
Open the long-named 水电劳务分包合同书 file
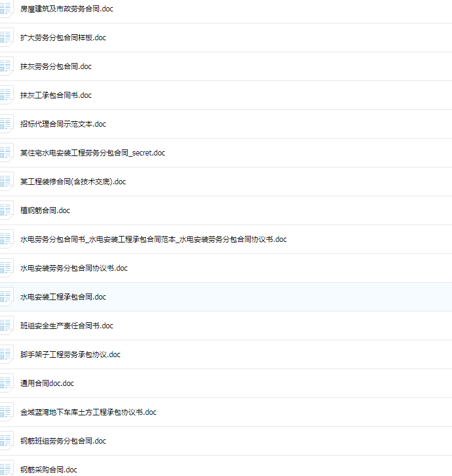click(x=153, y=240)
